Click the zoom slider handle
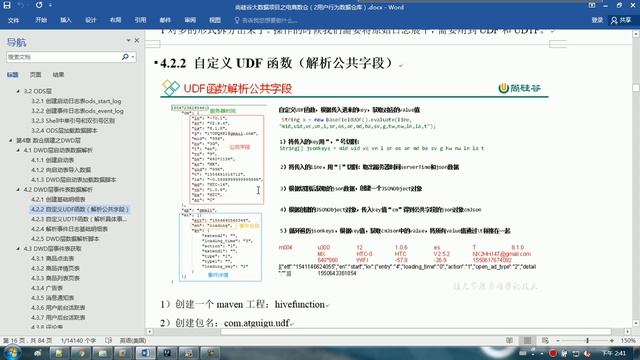The image size is (640, 360). (587, 340)
